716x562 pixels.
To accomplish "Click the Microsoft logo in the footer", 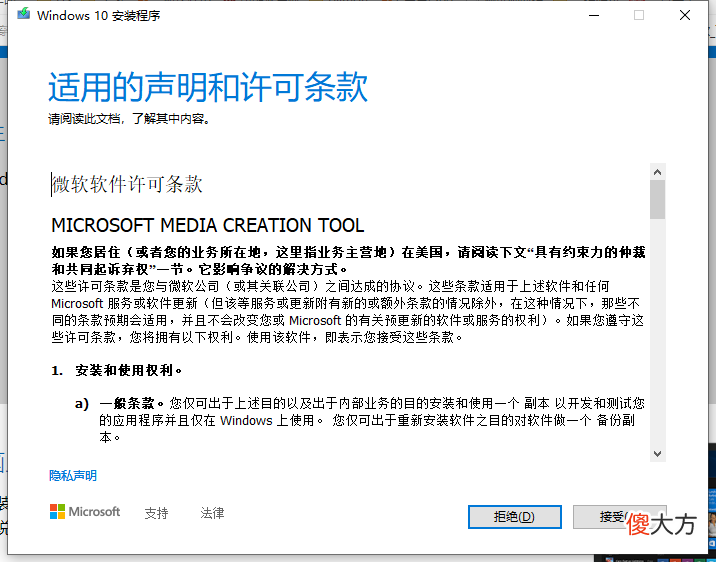I will point(85,512).
